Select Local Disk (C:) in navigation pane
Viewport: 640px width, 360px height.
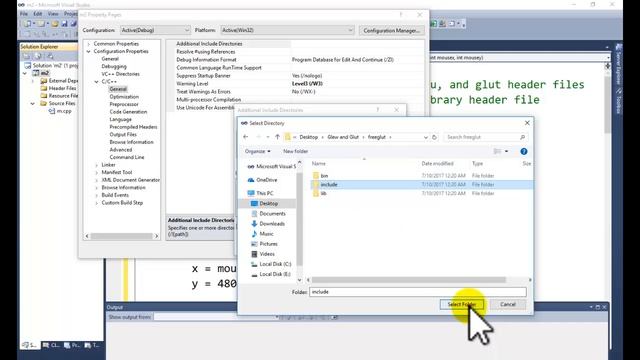tap(275, 264)
